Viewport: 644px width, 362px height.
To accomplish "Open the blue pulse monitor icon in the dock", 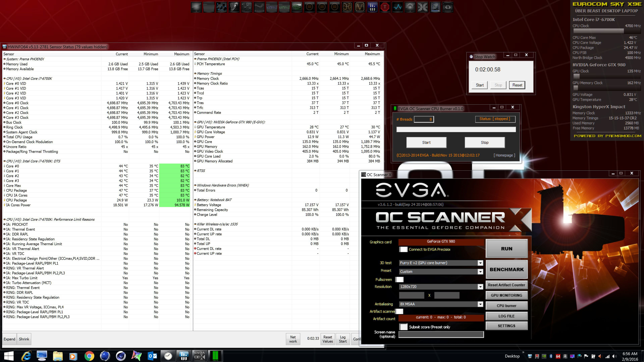I will [397, 7].
